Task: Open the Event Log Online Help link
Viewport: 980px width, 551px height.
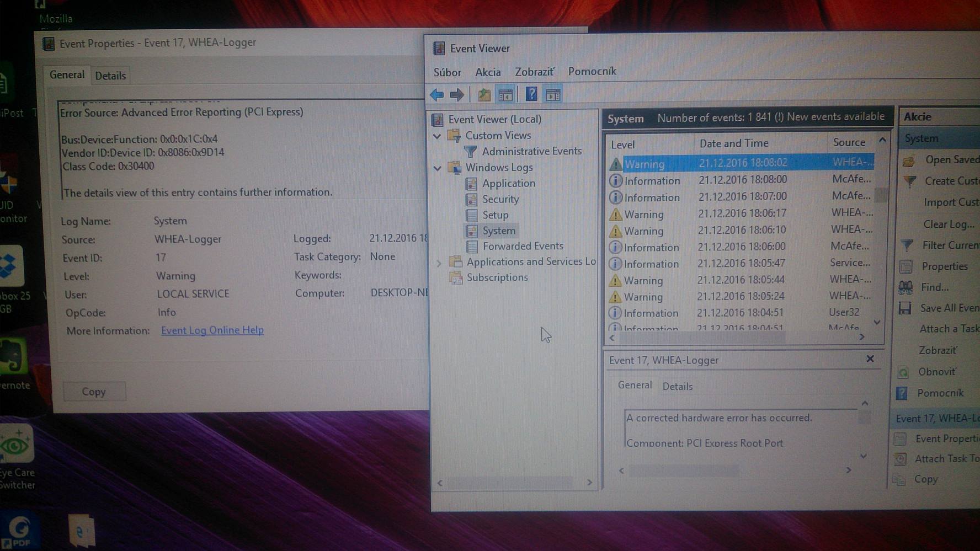Action: (212, 330)
